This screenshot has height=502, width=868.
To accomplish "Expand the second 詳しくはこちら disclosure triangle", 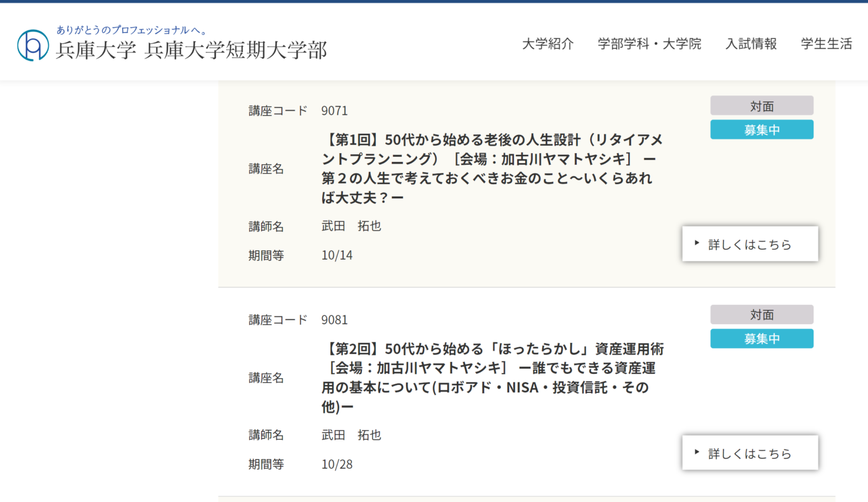I will (x=696, y=452).
